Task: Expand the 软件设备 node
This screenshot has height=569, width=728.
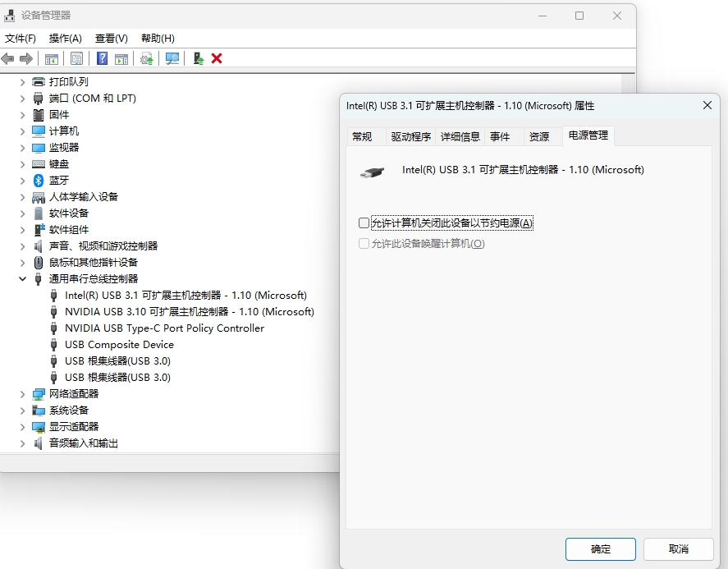Action: pos(22,213)
